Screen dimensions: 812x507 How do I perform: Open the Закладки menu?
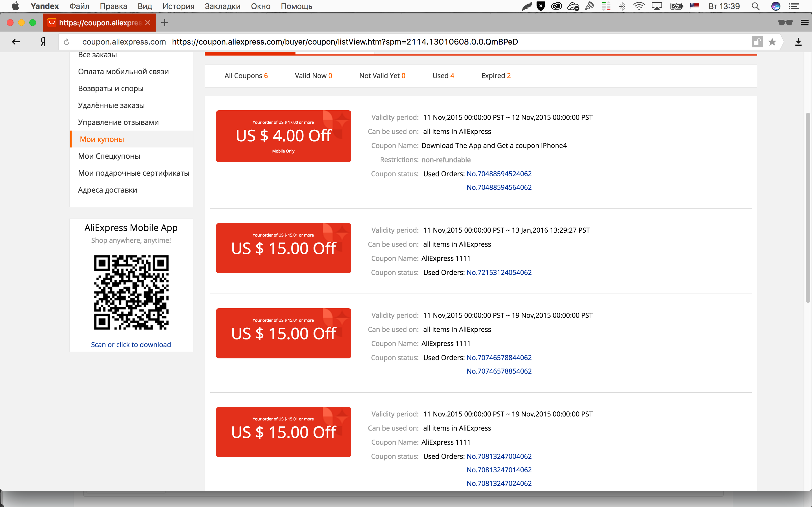[x=223, y=6]
